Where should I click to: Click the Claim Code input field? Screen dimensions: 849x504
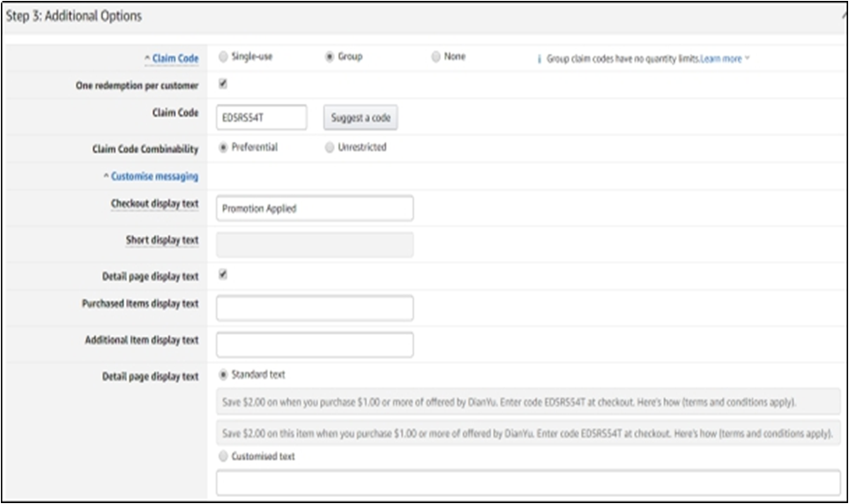pyautogui.click(x=261, y=117)
